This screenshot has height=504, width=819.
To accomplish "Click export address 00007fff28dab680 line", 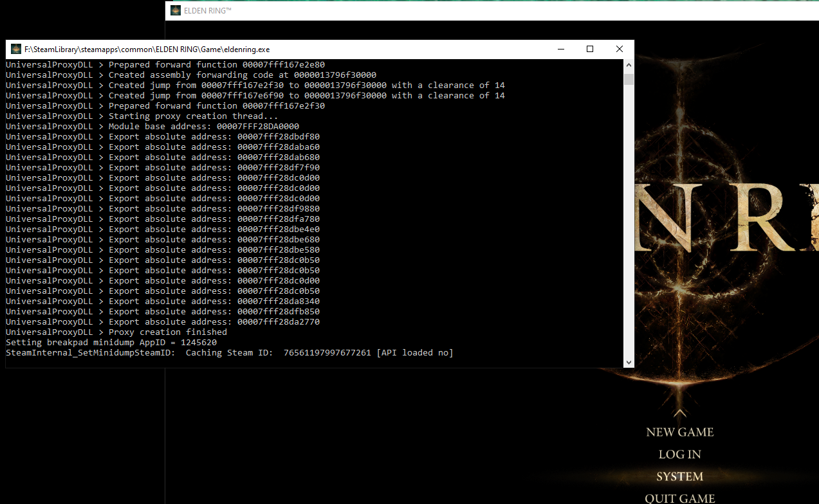I will pyautogui.click(x=163, y=157).
